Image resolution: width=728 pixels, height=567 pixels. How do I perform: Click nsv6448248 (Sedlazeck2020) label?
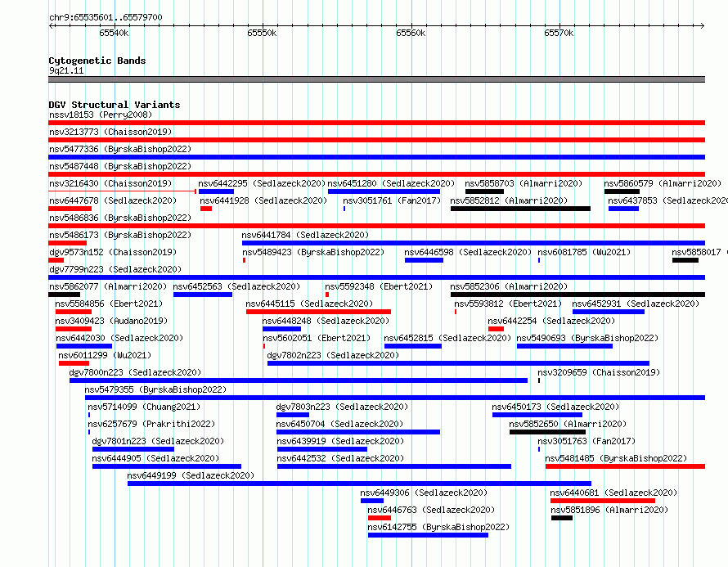[326, 321]
